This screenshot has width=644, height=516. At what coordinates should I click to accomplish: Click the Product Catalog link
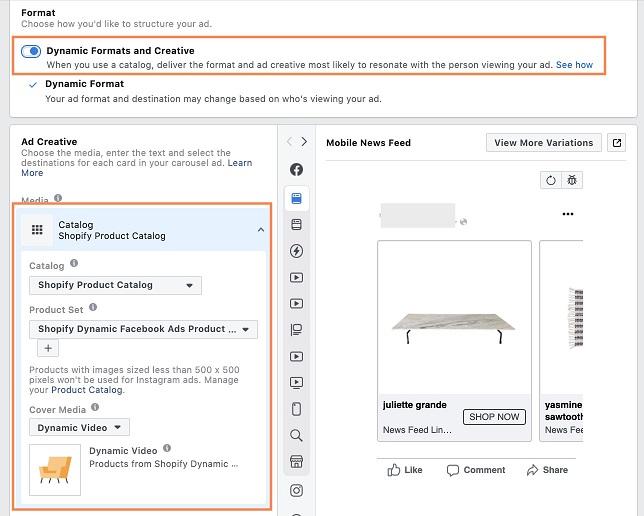tap(87, 390)
